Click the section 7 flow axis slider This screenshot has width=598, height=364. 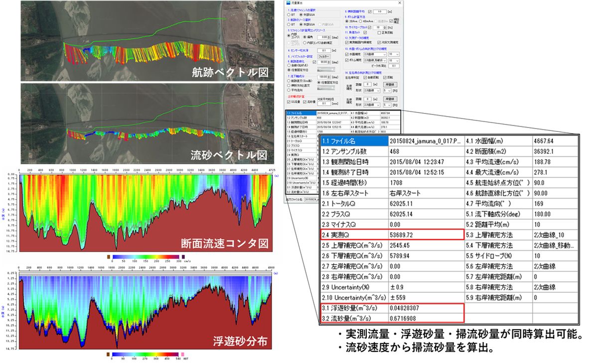pos(326,88)
